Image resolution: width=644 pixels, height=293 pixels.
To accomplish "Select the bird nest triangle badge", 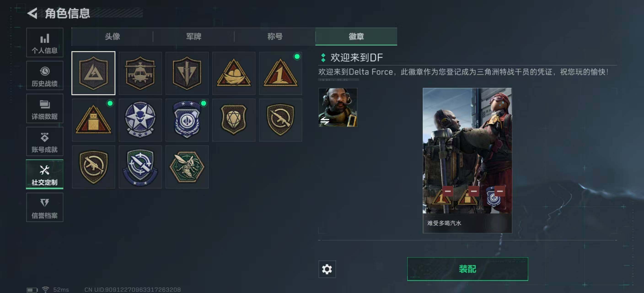I will point(234,73).
